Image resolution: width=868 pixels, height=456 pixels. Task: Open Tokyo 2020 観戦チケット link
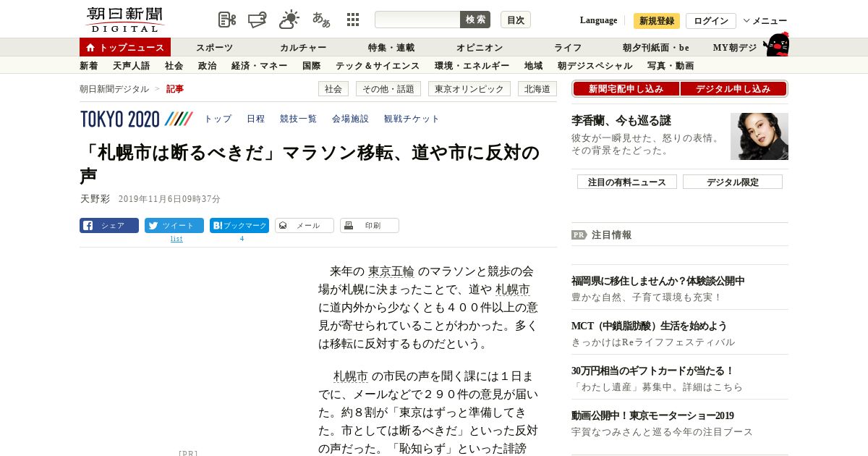(x=412, y=119)
